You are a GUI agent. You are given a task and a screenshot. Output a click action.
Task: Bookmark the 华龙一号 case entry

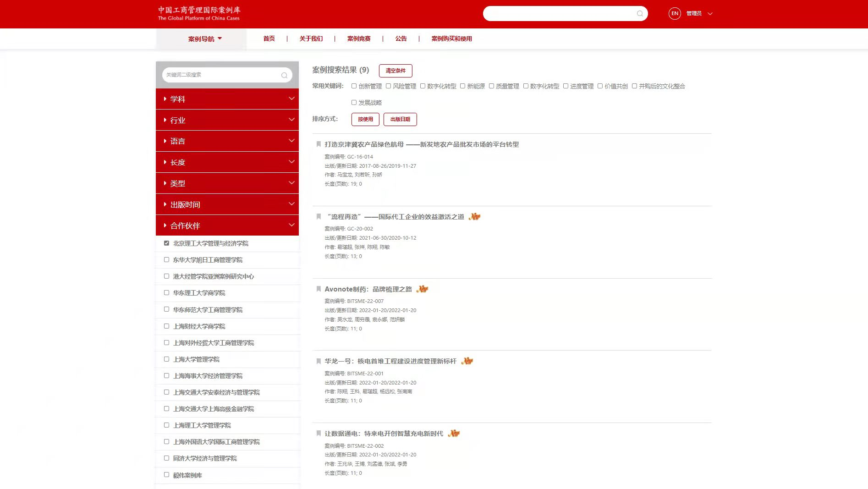pos(319,361)
